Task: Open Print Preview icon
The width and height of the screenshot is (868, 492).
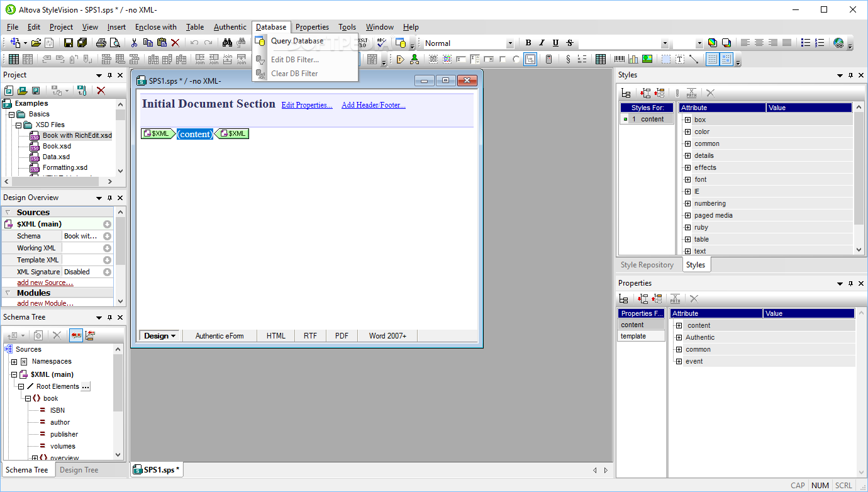Action: 114,43
